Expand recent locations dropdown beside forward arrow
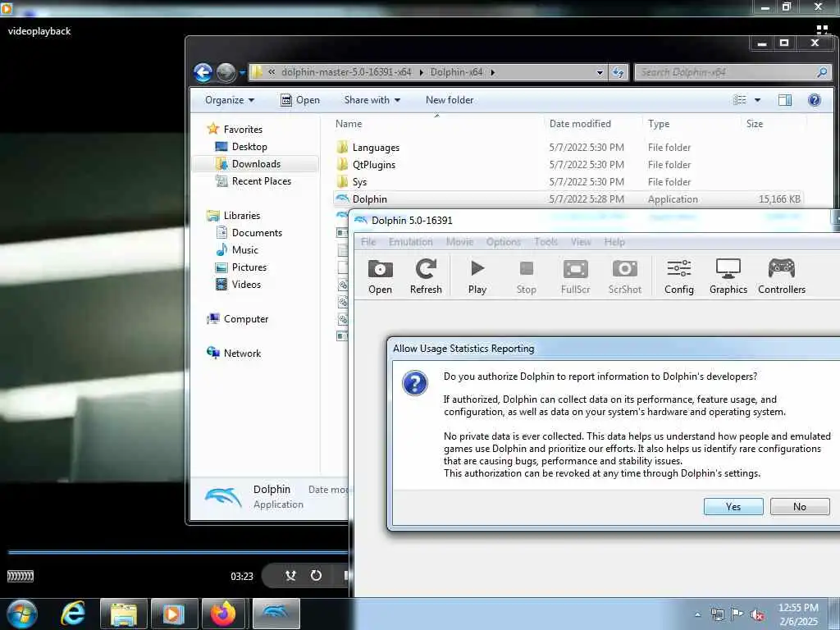Viewport: 840px width, 630px height. (242, 72)
